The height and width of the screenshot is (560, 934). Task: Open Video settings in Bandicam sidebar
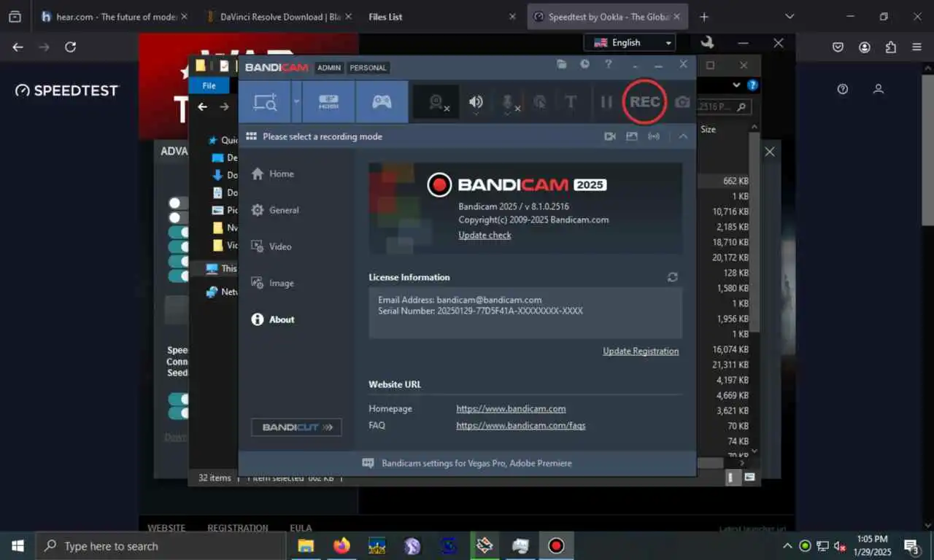tap(271, 246)
